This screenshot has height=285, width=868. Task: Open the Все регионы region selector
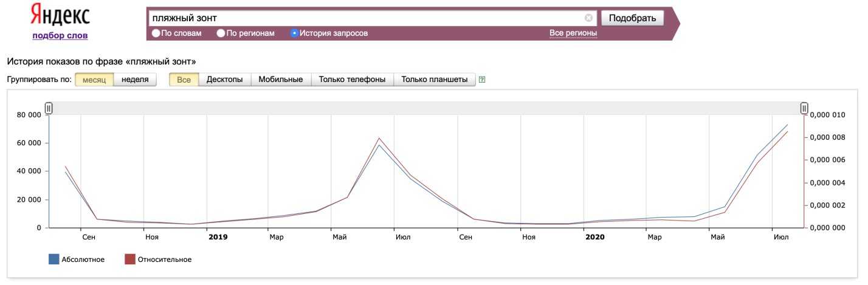[573, 33]
